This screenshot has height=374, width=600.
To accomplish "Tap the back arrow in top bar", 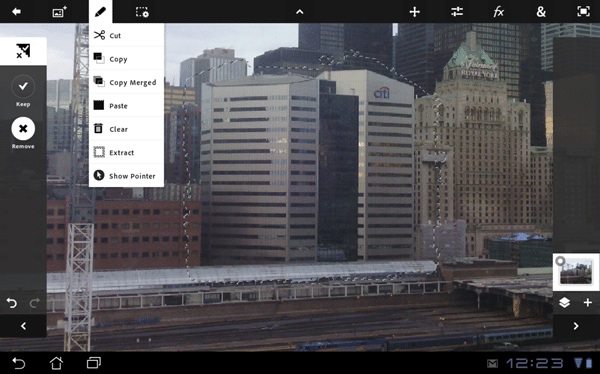I will coord(16,11).
